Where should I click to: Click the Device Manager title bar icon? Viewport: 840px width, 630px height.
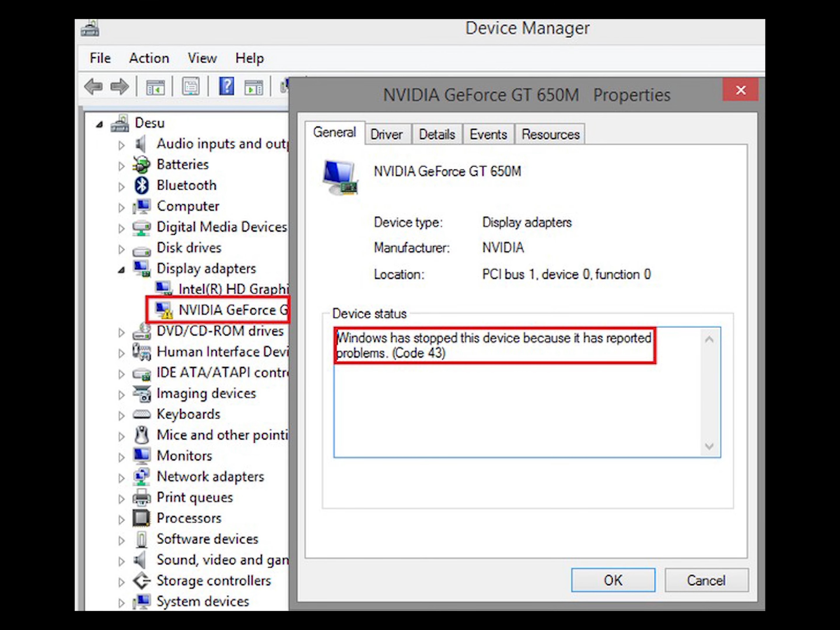[90, 29]
